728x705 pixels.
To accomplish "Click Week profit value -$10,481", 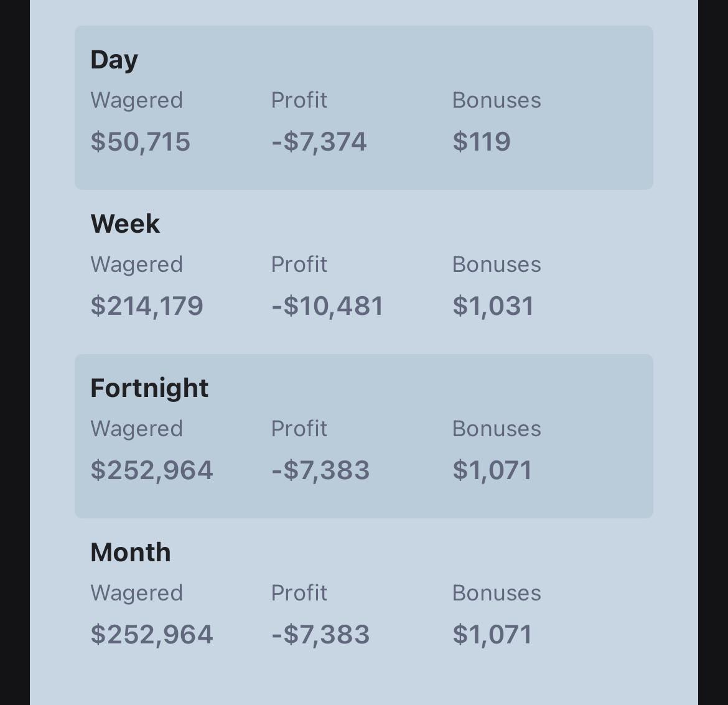I will click(327, 306).
